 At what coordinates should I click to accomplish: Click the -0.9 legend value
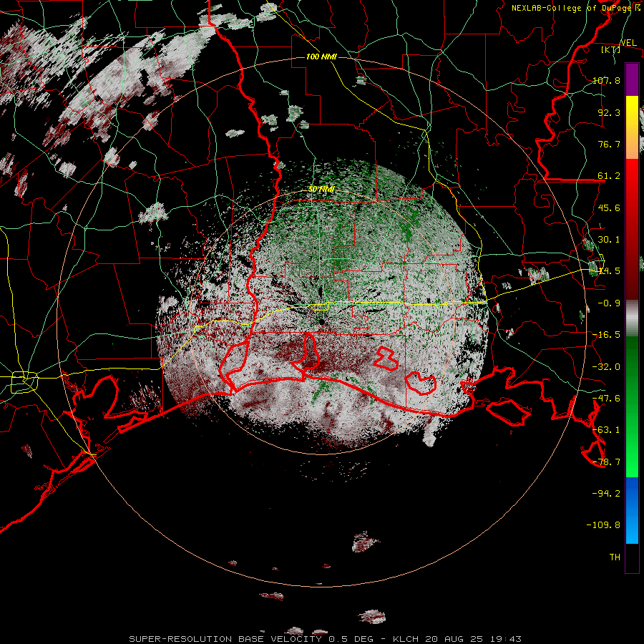[609, 303]
